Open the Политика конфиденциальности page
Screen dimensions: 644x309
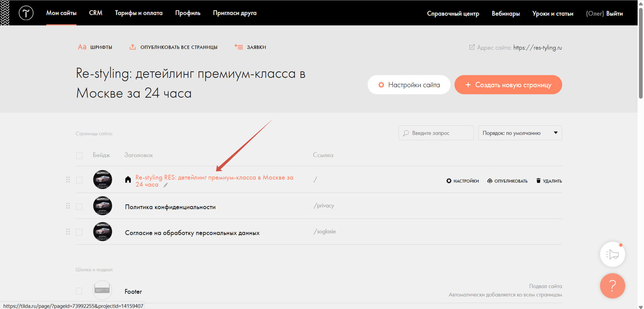(x=170, y=207)
